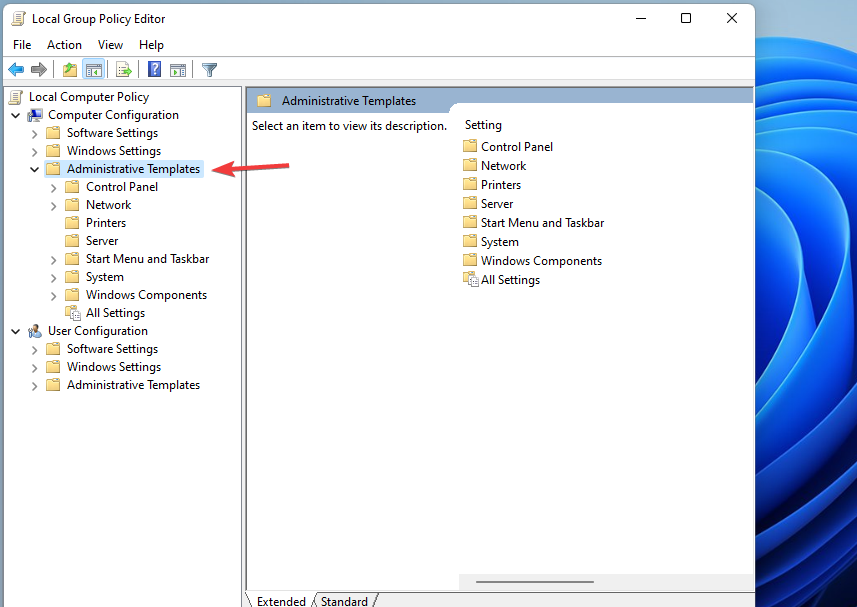Collapse the Computer Configuration node
Viewport: 857px width, 607px height.
pos(16,116)
